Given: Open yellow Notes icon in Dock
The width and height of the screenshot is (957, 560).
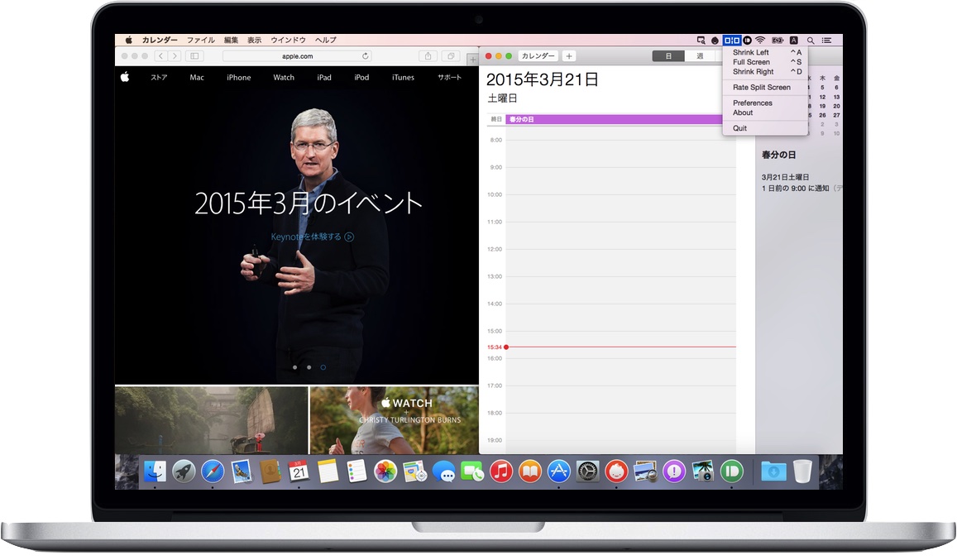Looking at the screenshot, I should tap(328, 471).
